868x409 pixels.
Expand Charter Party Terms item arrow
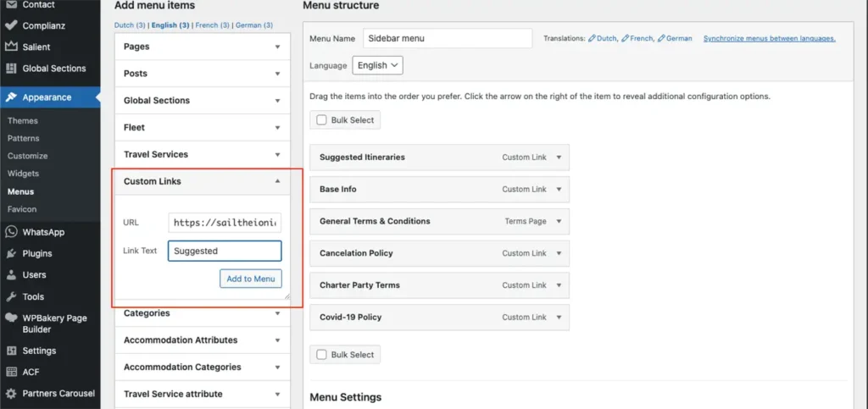(559, 285)
